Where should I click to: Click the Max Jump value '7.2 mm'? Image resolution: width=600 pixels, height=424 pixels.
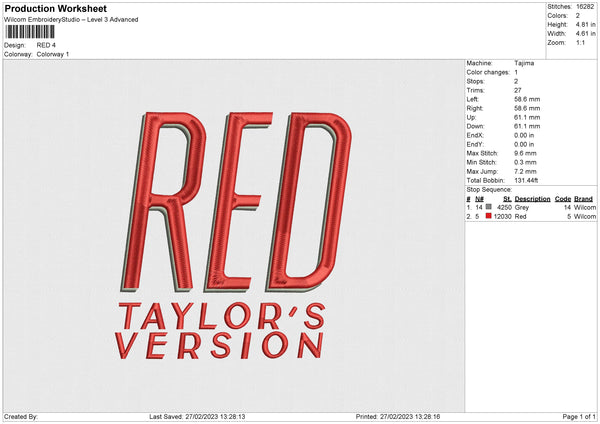[x=525, y=171]
